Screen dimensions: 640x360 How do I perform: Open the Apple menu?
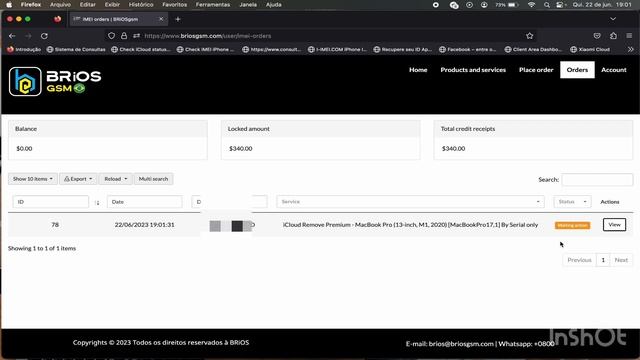(x=9, y=5)
